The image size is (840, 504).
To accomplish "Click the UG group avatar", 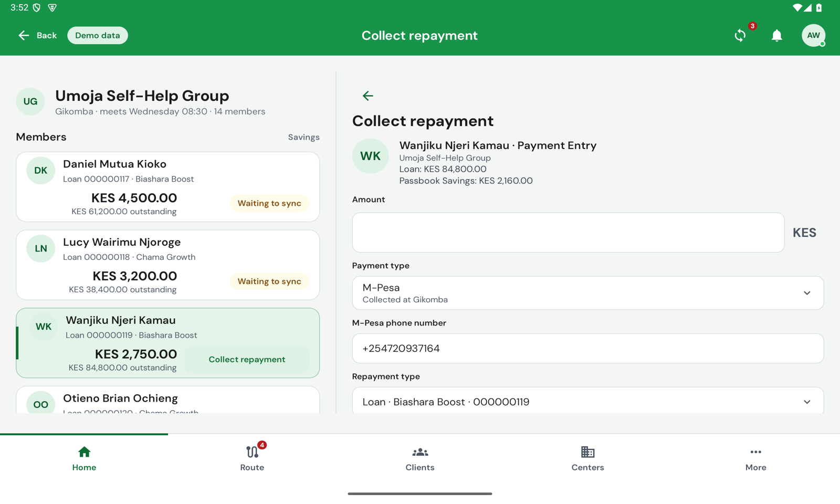I will [30, 101].
